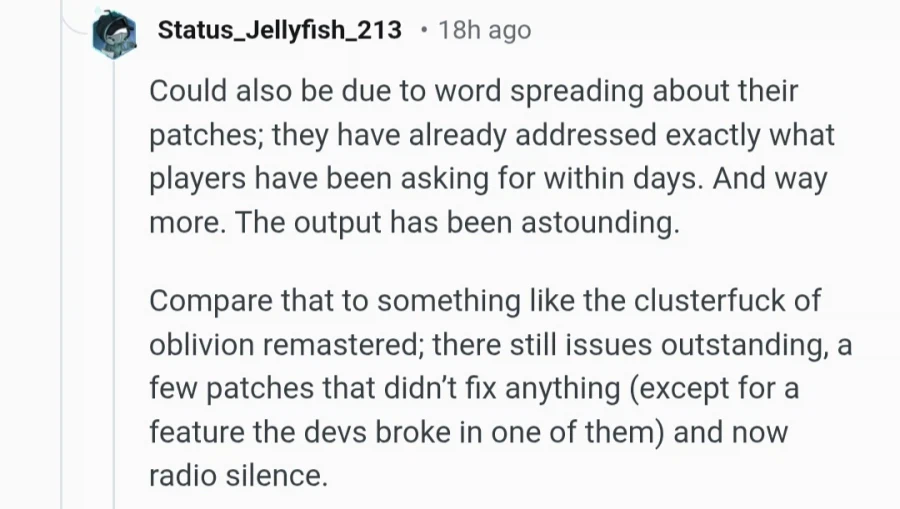
Task: Click the dot separator before the timestamp
Action: (x=422, y=31)
